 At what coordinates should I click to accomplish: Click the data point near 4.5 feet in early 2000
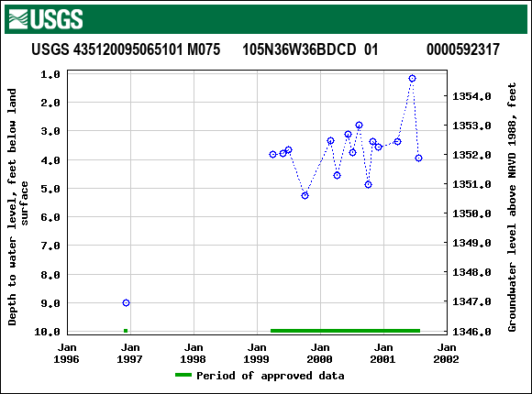(x=337, y=175)
